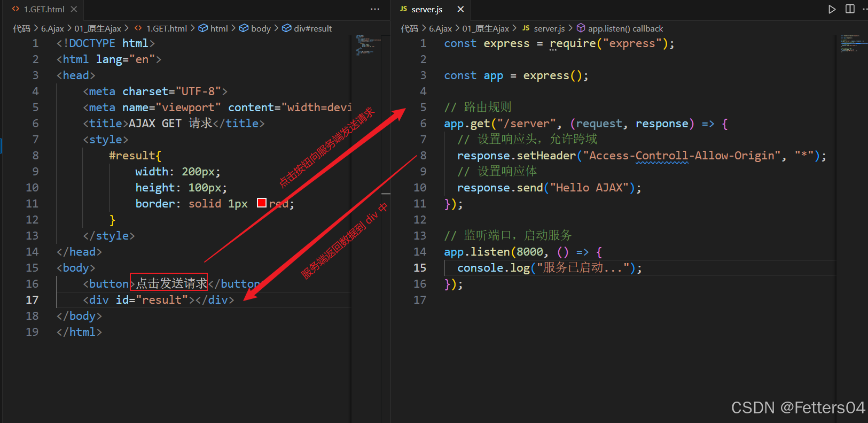Click the JS icon beside server.js in breadcrumb

pos(526,28)
